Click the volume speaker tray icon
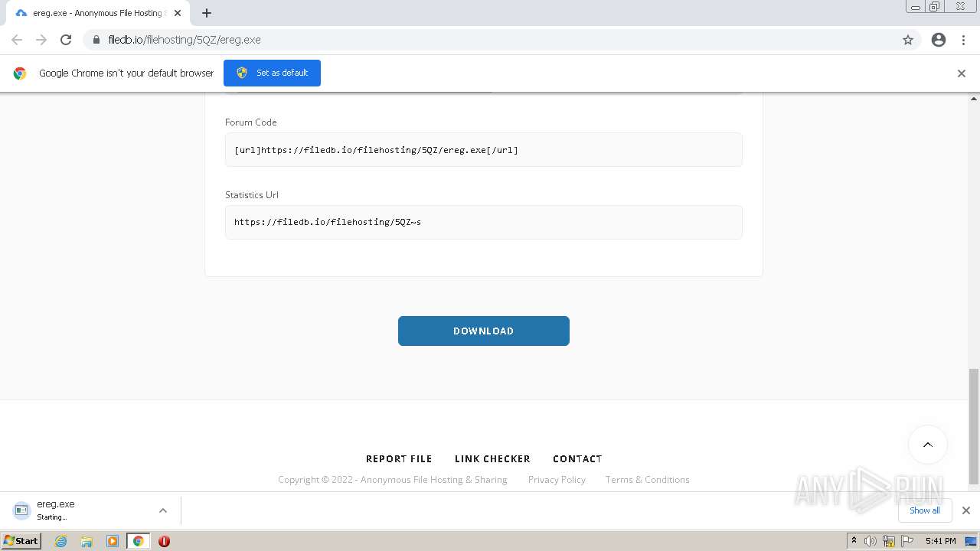This screenshot has height=551, width=980. point(870,541)
